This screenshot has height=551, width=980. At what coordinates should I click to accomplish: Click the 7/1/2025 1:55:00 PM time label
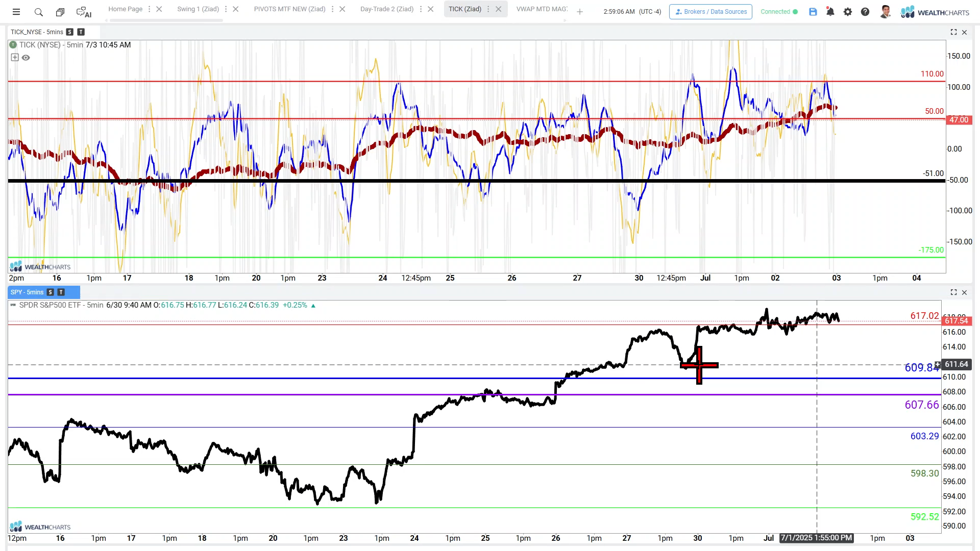[x=816, y=538]
